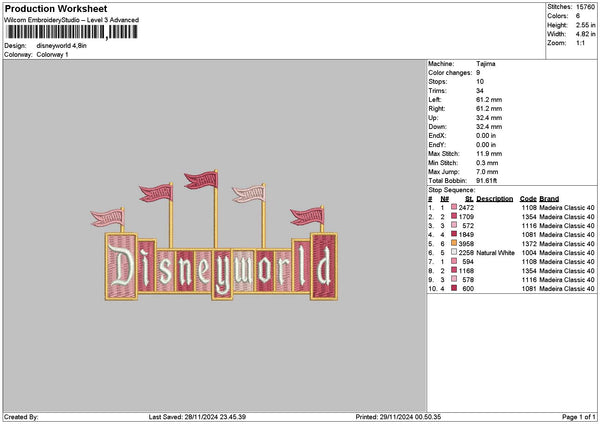The image size is (600, 424).
Task: Select the 'Description' column header
Action: click(495, 199)
